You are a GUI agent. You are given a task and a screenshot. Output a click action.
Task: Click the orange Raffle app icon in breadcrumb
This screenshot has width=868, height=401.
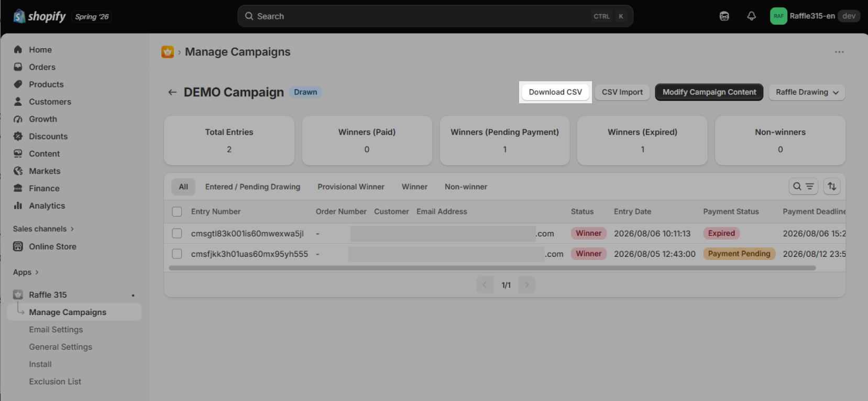pos(168,52)
